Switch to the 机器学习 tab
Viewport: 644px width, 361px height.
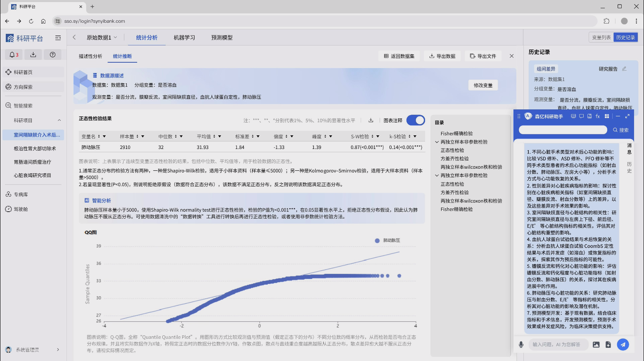[184, 38]
